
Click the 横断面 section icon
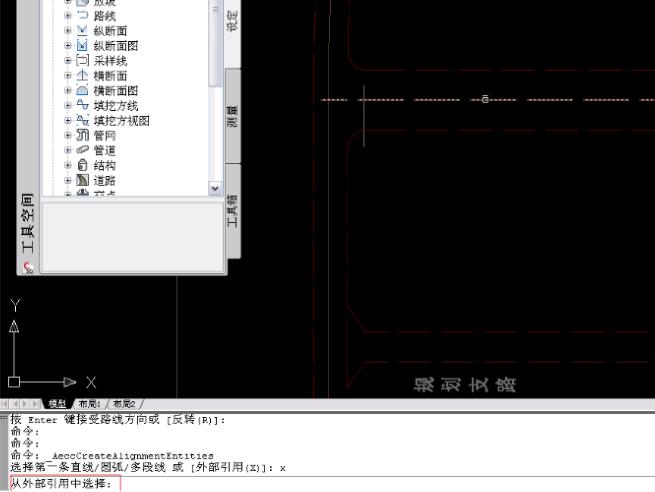pos(82,76)
